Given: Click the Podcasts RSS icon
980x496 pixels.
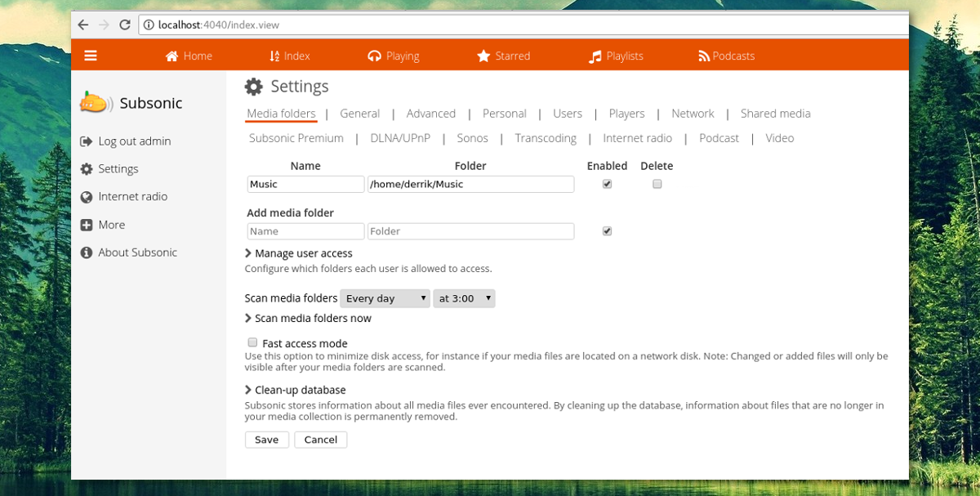Looking at the screenshot, I should pos(704,56).
